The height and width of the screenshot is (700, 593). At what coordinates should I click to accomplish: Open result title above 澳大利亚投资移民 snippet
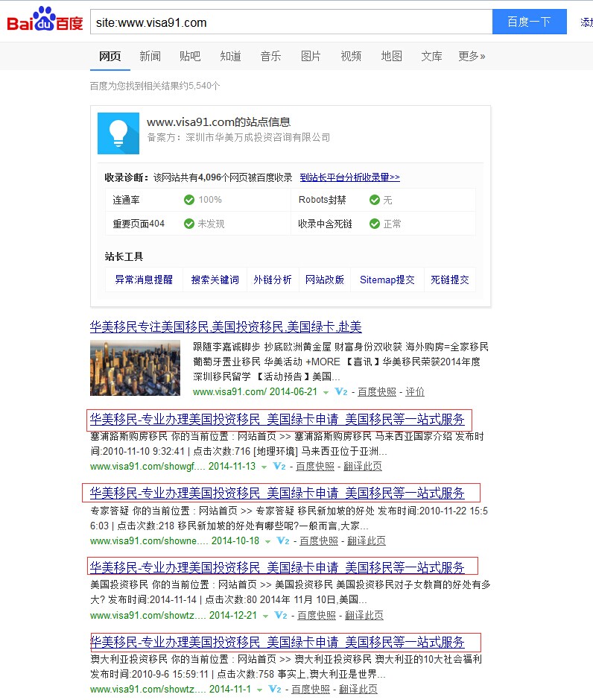click(x=277, y=643)
